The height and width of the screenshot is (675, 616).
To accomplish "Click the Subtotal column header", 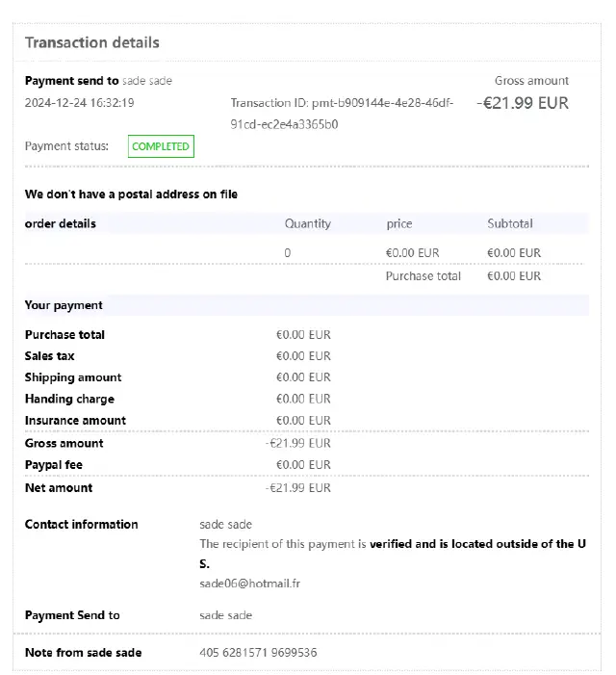I will pyautogui.click(x=509, y=223).
